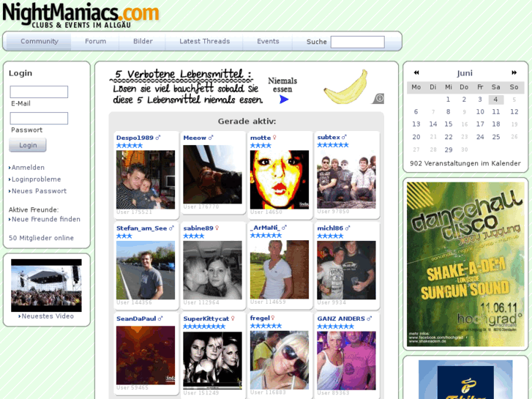The image size is (532, 399).
Task: Go to previous month in calendar
Action: [416, 72]
